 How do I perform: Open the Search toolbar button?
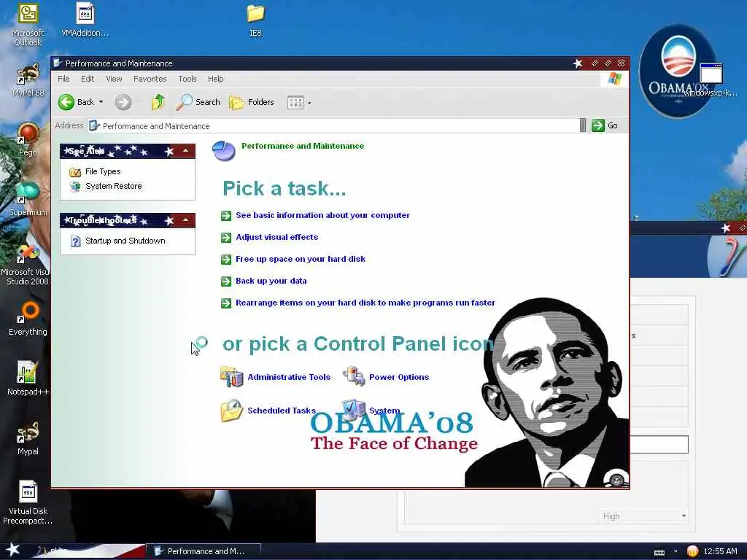198,102
